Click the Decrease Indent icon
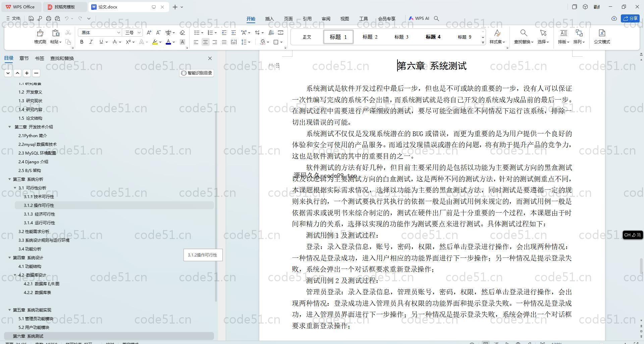 pyautogui.click(x=224, y=33)
